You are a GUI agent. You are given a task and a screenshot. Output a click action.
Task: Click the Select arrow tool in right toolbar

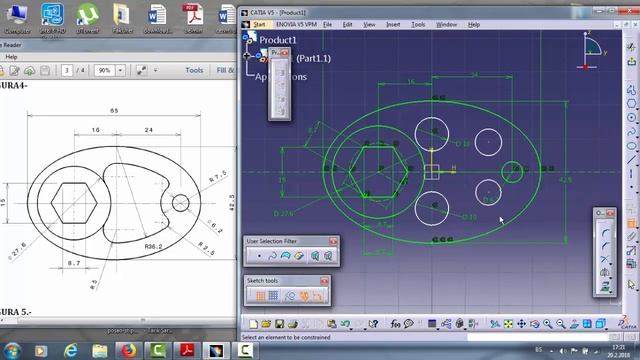click(x=631, y=284)
